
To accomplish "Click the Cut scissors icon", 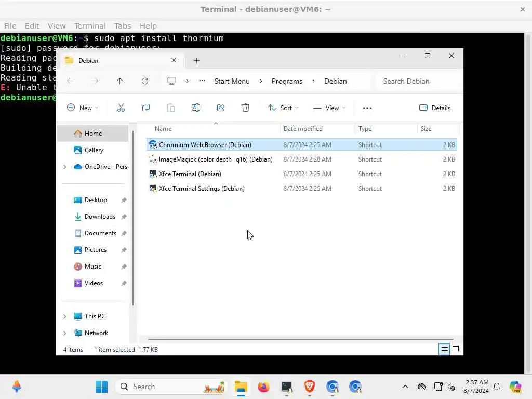I will 121,108.
